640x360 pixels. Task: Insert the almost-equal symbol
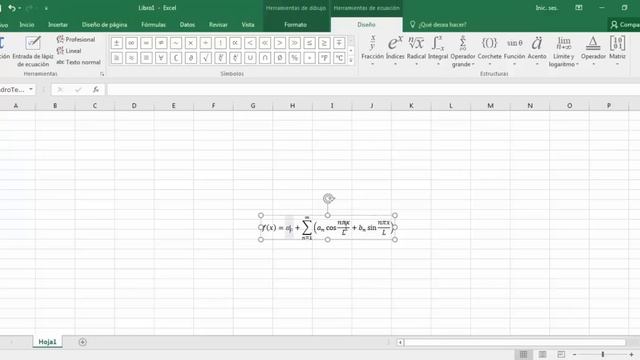click(131, 58)
